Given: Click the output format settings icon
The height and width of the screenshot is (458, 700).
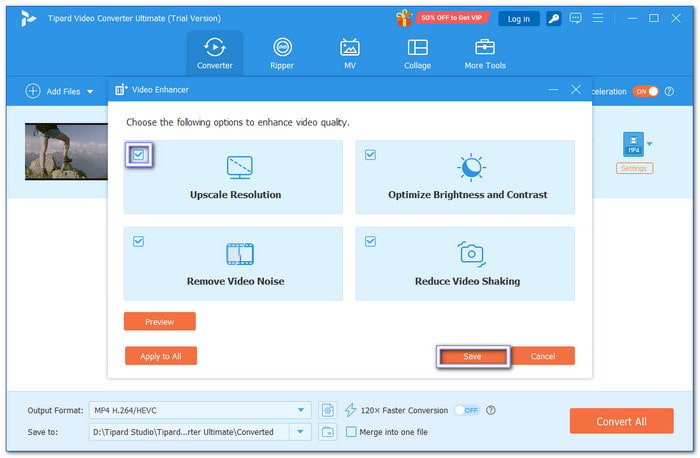Looking at the screenshot, I should tap(328, 410).
